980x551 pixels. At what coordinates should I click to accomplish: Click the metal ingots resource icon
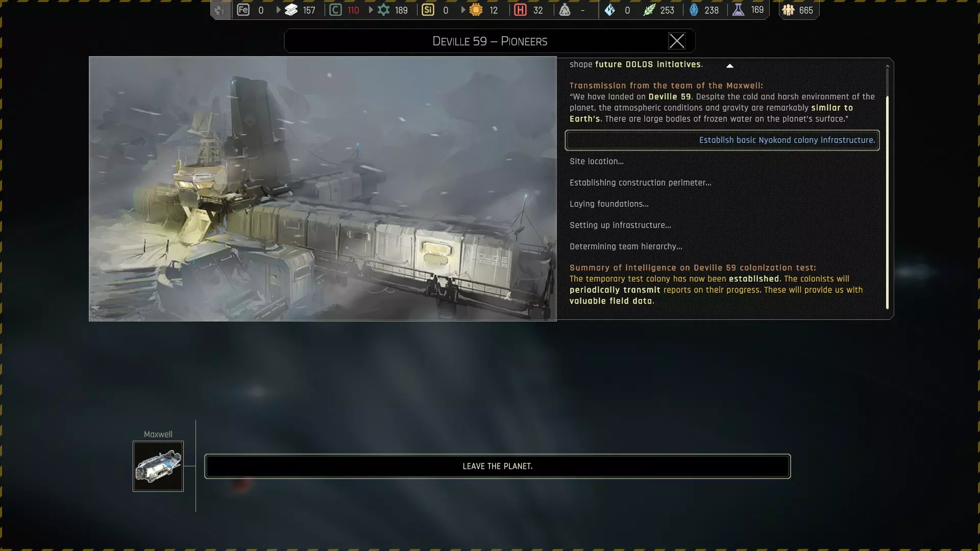point(291,10)
